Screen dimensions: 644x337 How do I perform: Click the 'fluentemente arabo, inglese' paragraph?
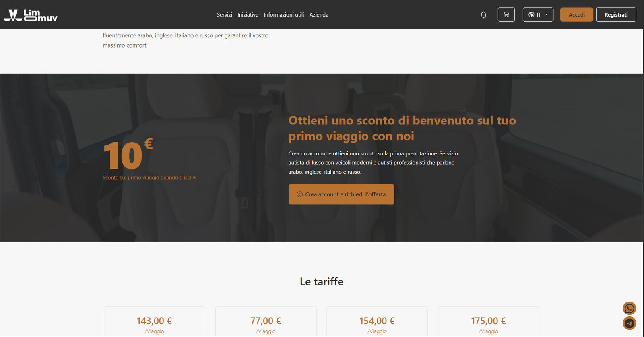click(186, 40)
